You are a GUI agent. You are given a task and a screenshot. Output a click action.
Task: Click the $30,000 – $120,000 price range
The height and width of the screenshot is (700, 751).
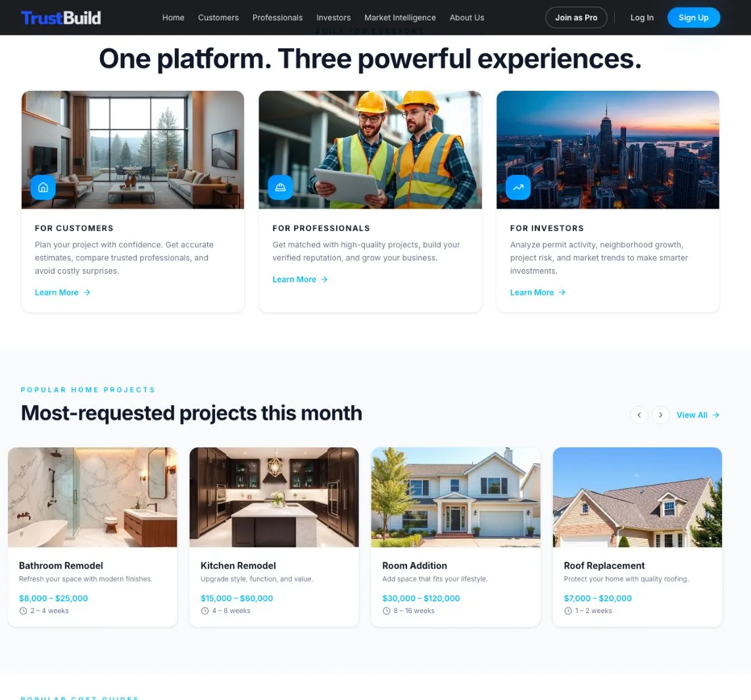pyautogui.click(x=421, y=598)
